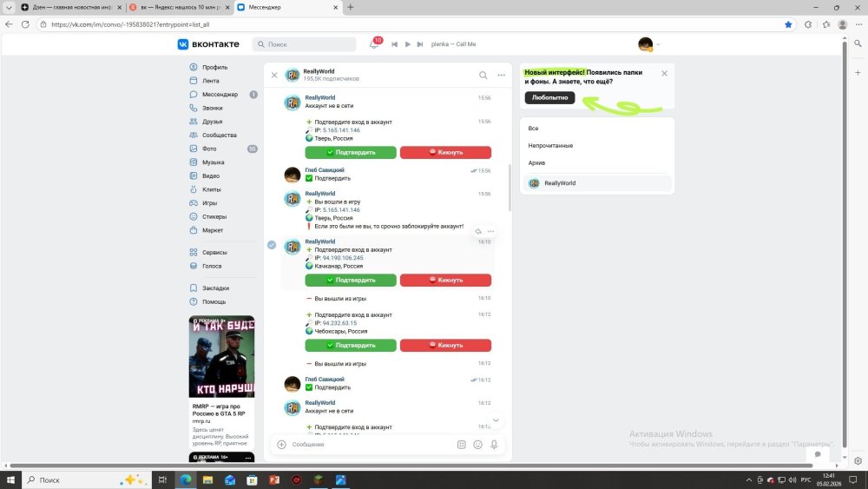868x489 pixels.
Task: Open Клипы in the left sidebar
Action: [212, 189]
